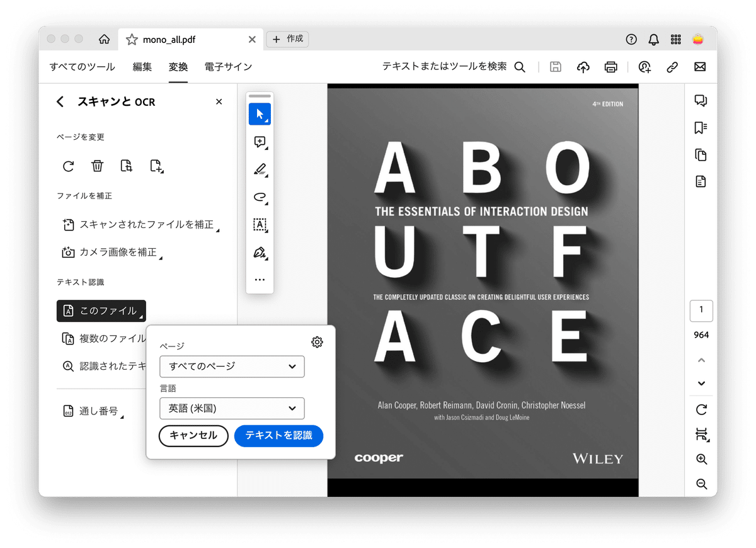Viewport: 756px width, 548px height.
Task: Rotate page using the rotate icon
Action: (68, 166)
